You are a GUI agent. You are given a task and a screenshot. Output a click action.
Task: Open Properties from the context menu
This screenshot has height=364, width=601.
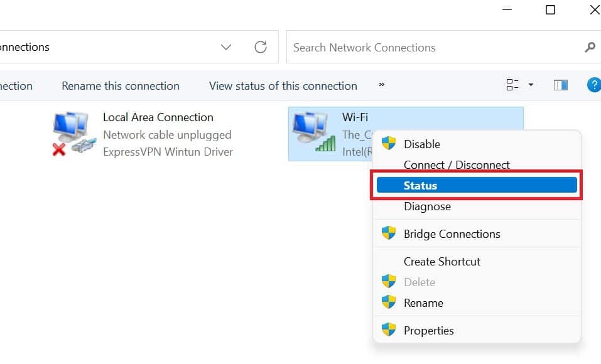428,331
